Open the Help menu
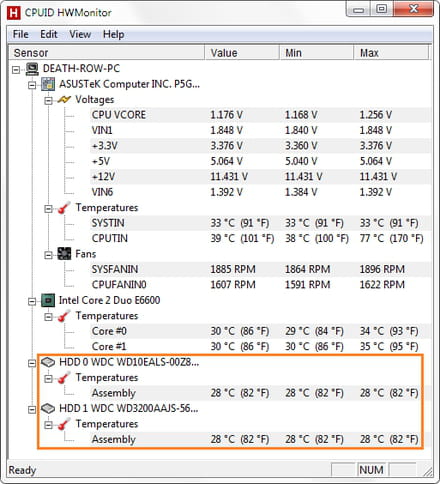 coord(114,34)
